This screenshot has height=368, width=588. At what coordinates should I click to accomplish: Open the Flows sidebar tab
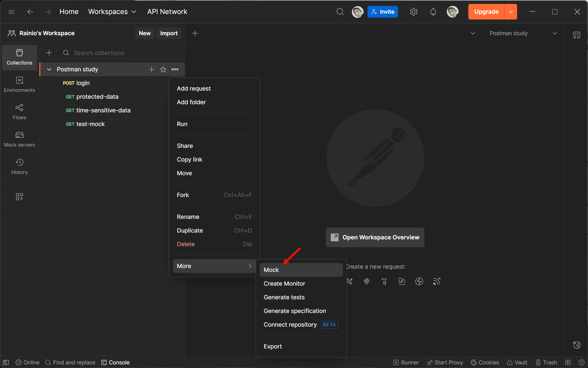[20, 112]
